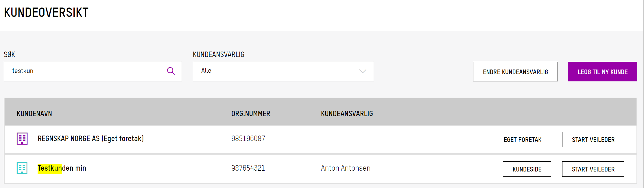Start veileder for Regnskap Norge AS
644x188 pixels.
tap(593, 140)
